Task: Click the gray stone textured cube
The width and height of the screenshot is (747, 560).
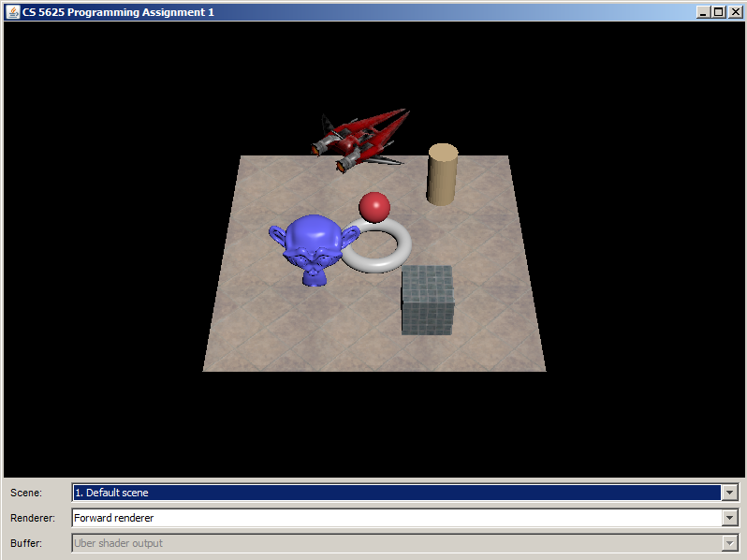Action: (x=427, y=300)
